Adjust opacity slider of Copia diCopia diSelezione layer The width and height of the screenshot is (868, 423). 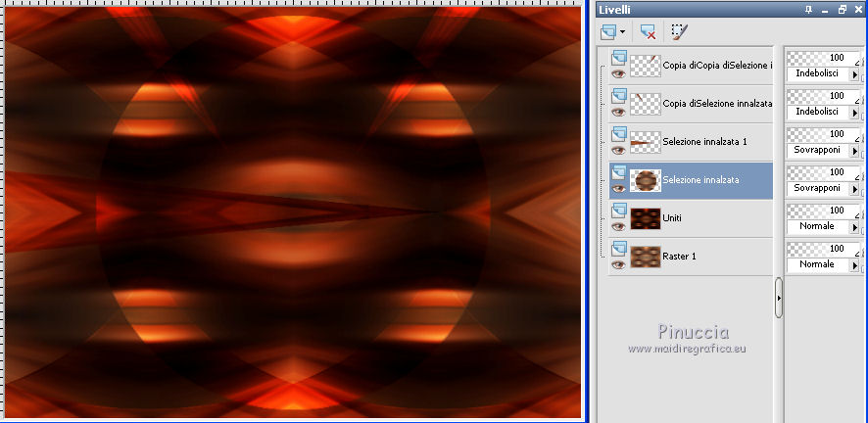(x=823, y=58)
